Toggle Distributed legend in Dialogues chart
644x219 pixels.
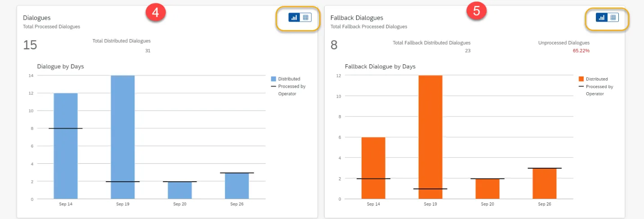(285, 79)
